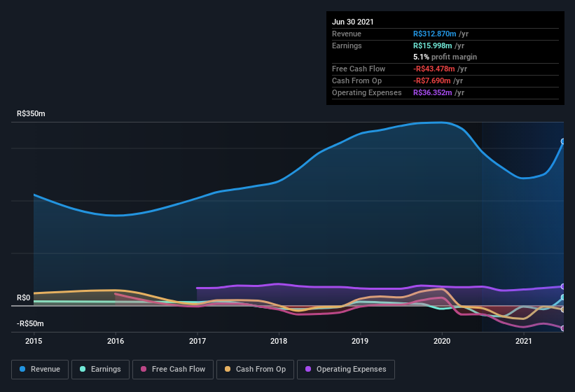Toggle the Earnings legend button
Screen dimensions: 575x392
[100, 370]
